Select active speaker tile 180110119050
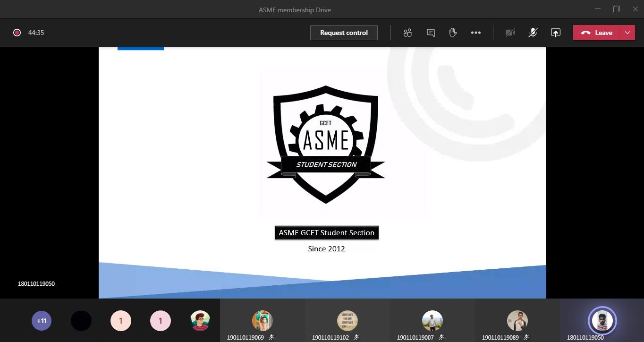 click(x=602, y=320)
